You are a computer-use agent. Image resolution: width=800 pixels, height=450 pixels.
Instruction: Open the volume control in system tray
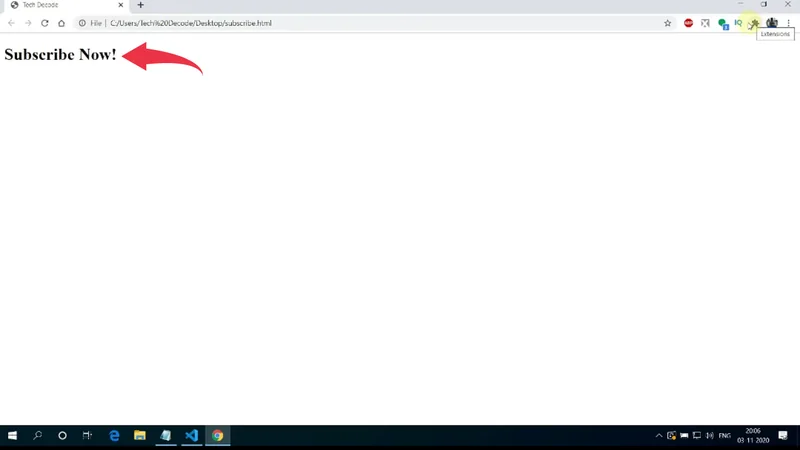(x=709, y=436)
